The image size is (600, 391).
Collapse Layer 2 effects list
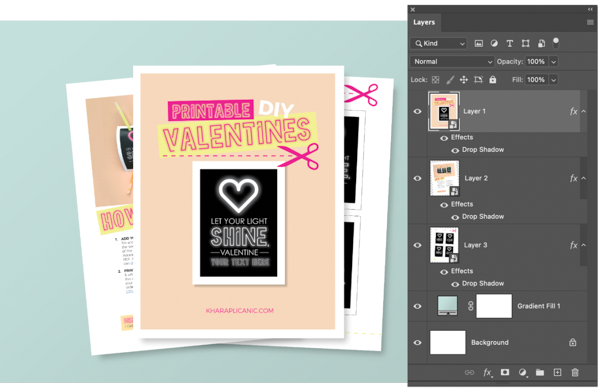(584, 178)
